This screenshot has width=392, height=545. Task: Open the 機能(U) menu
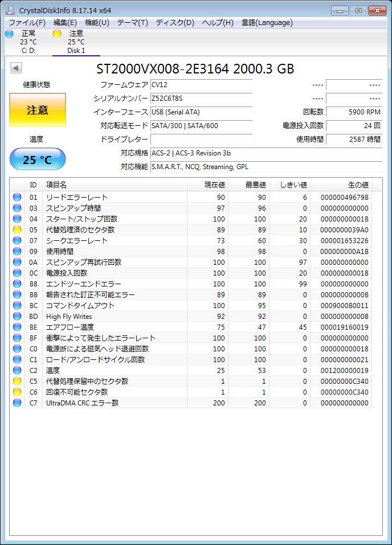[97, 23]
